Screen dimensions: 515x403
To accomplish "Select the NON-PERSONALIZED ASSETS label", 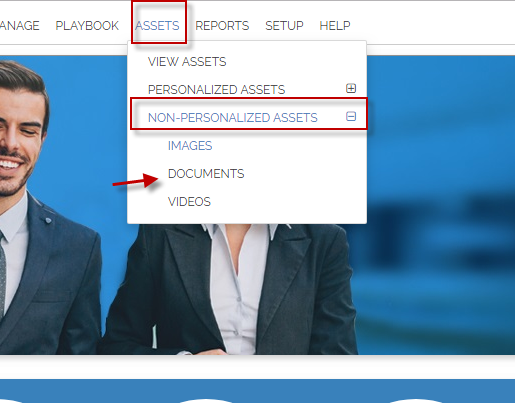I will [233, 118].
